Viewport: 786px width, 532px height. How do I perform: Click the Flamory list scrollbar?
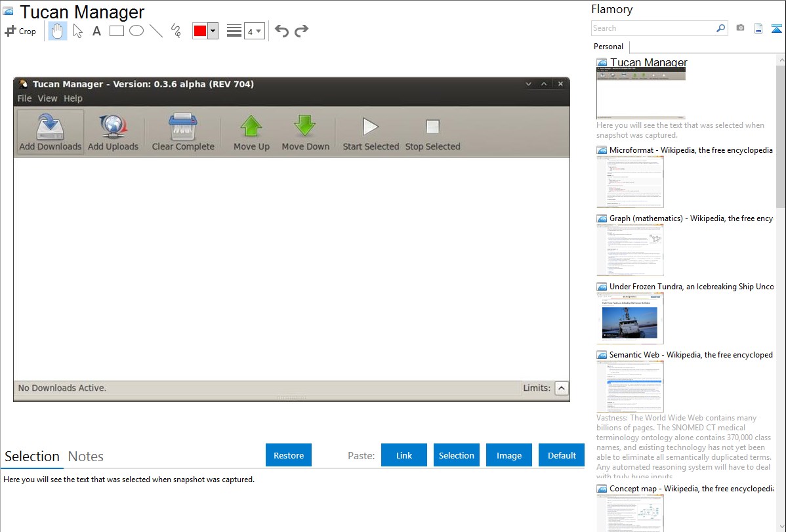781,135
